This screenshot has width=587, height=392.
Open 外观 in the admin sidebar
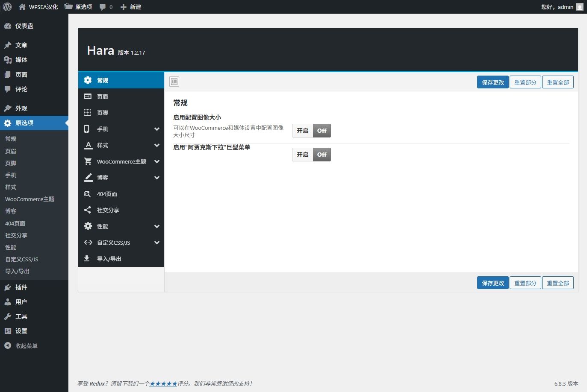pyautogui.click(x=21, y=108)
